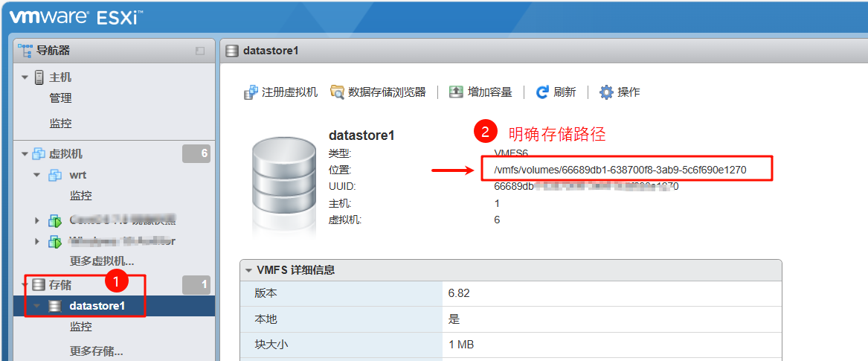
Task: Click the VM count badge showing 6
Action: pyautogui.click(x=196, y=154)
